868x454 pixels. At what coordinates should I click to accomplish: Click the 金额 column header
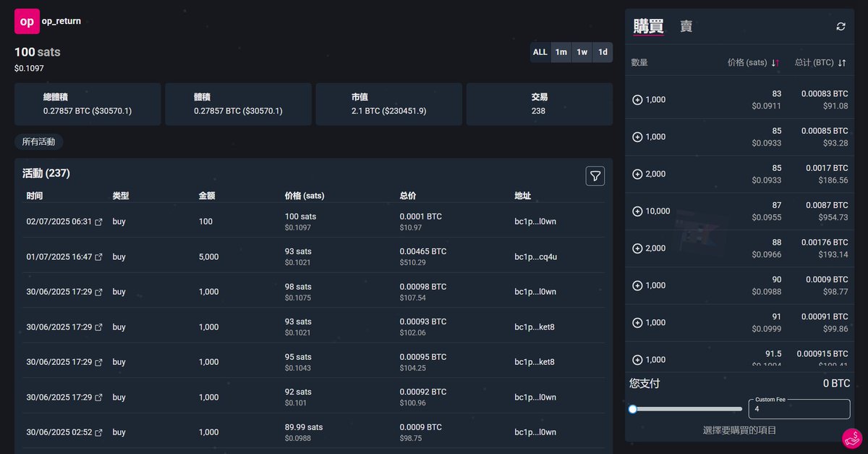207,196
